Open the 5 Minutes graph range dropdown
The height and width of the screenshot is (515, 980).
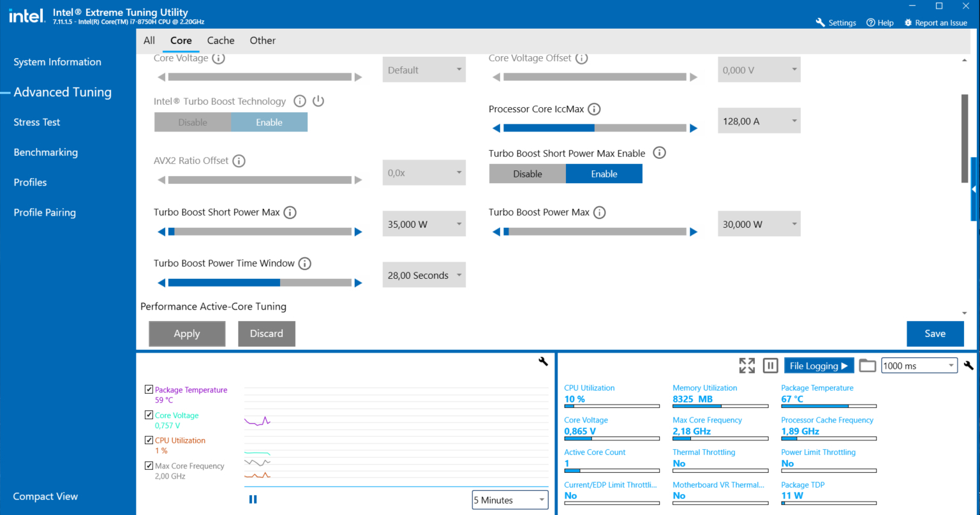(510, 500)
